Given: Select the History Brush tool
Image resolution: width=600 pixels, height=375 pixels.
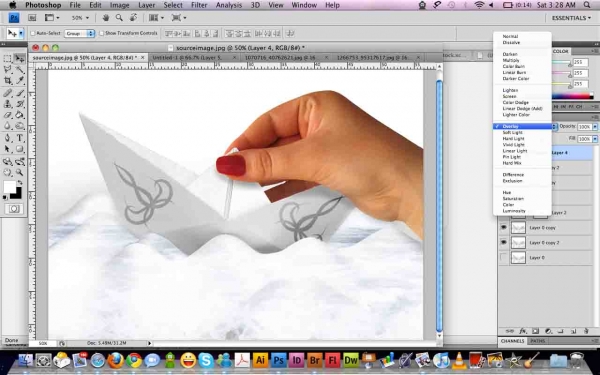Looking at the screenshot, I should [x=20, y=104].
